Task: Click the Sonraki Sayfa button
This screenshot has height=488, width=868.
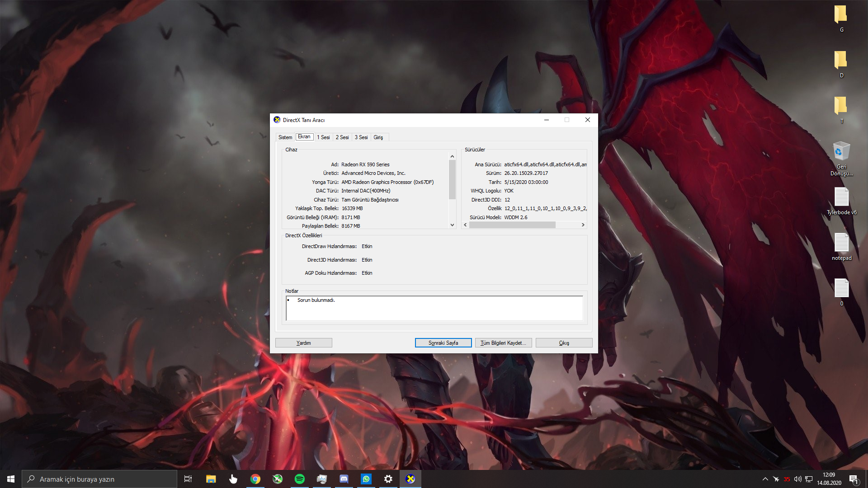Action: [x=443, y=343]
